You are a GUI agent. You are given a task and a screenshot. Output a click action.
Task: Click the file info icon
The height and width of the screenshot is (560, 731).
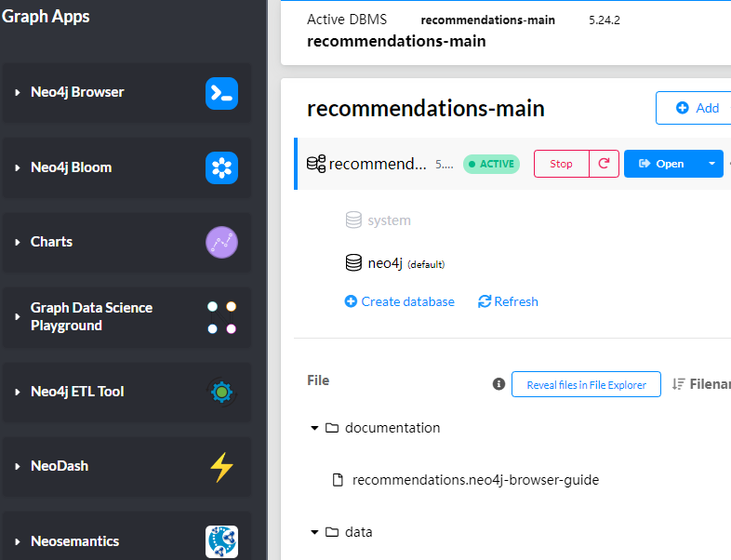(498, 384)
